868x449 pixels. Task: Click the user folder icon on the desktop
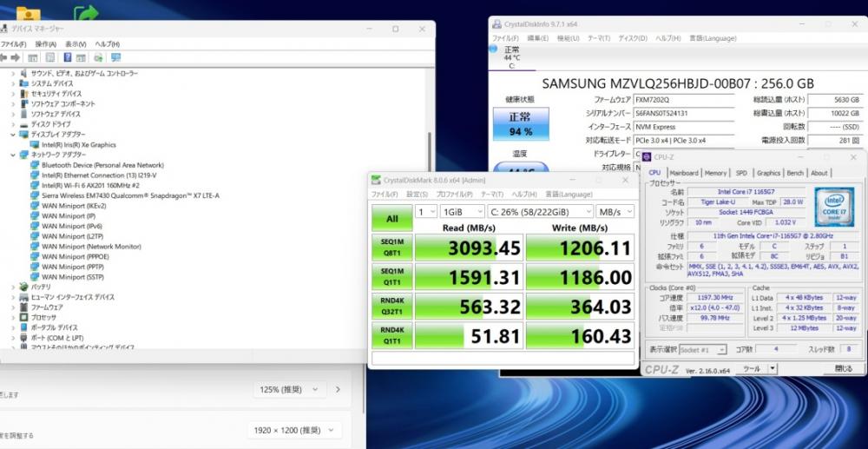coord(29,13)
